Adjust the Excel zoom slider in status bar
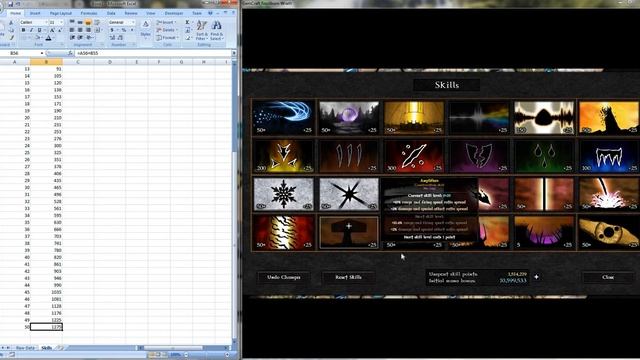This screenshot has width=640, height=360. (206, 355)
